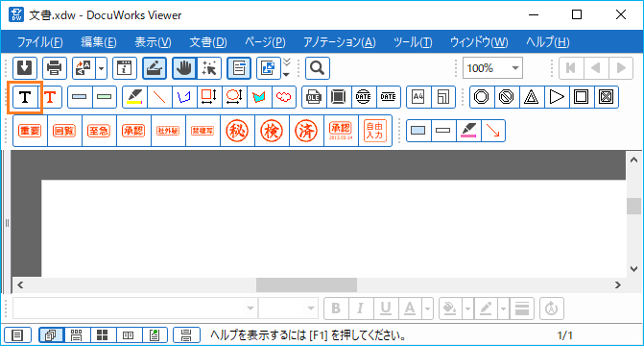
Task: Select the 自由入力 stamp
Action: [375, 131]
